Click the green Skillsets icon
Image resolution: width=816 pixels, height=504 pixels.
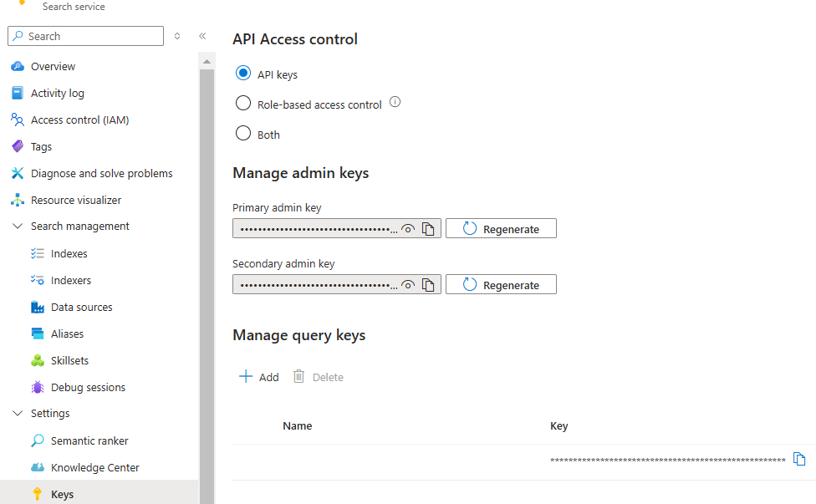coord(38,360)
